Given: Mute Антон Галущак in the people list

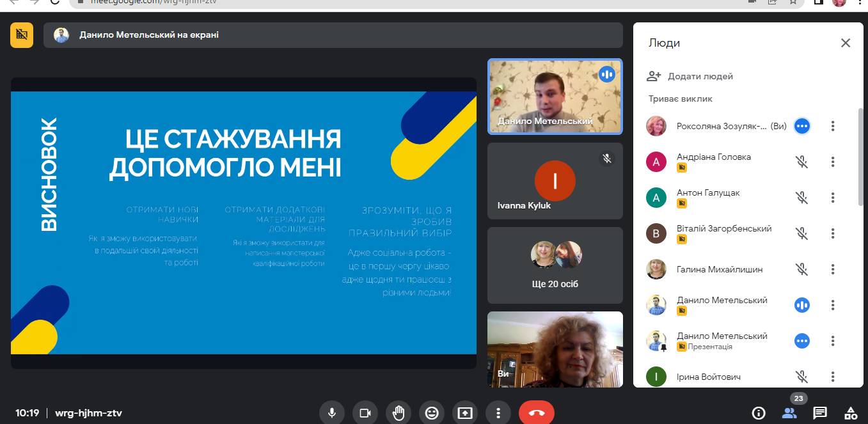Looking at the screenshot, I should click(802, 198).
